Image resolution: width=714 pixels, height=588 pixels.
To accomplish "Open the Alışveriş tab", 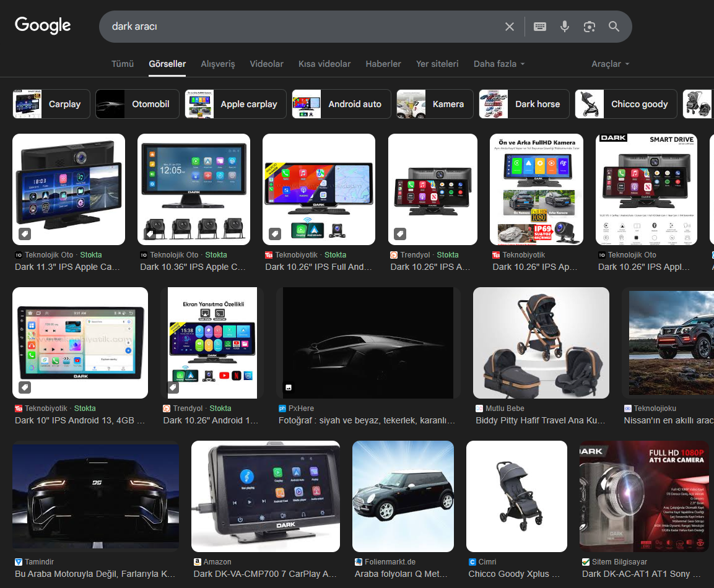I will [217, 64].
